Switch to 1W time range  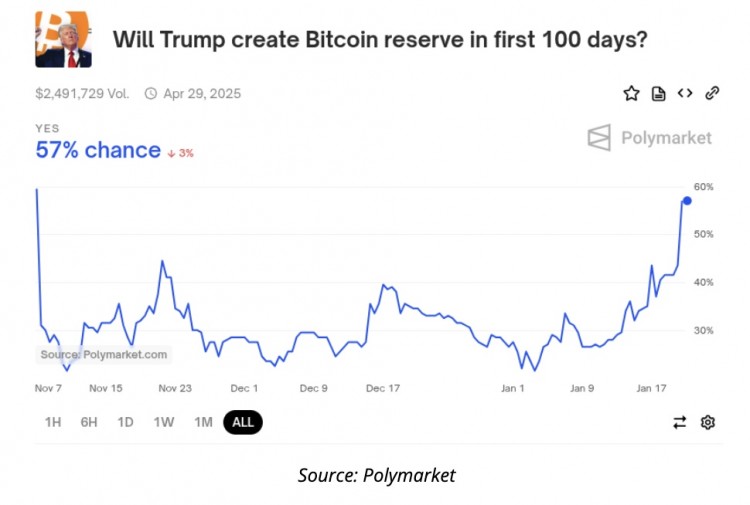(x=164, y=422)
